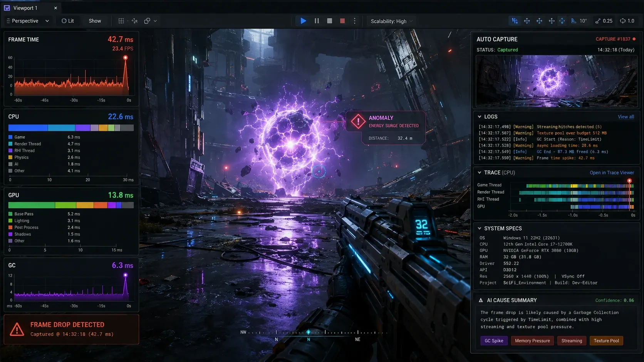Click the camera speed 1.0 icon
The width and height of the screenshot is (644, 362).
(623, 21)
